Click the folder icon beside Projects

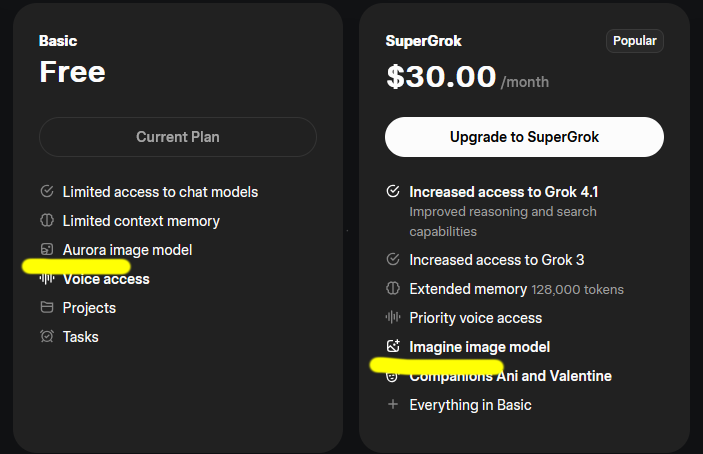click(x=46, y=308)
